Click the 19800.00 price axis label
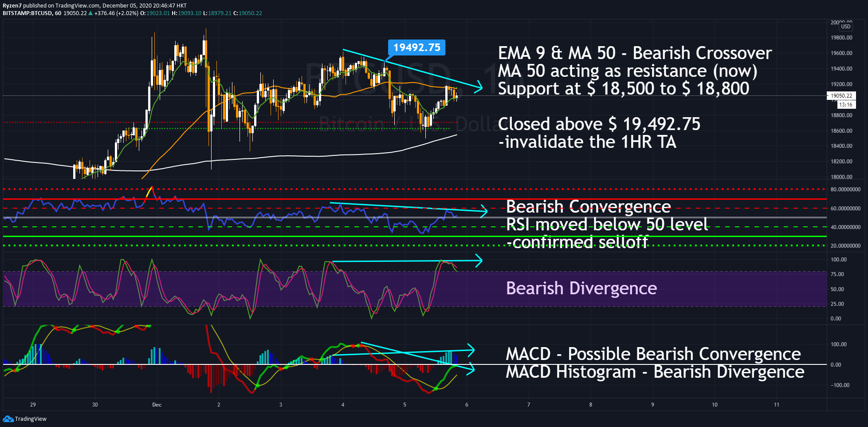The width and height of the screenshot is (868, 427). pos(841,38)
